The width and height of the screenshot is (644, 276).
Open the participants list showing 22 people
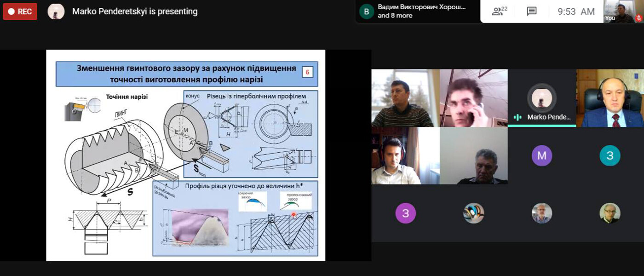pyautogui.click(x=499, y=11)
